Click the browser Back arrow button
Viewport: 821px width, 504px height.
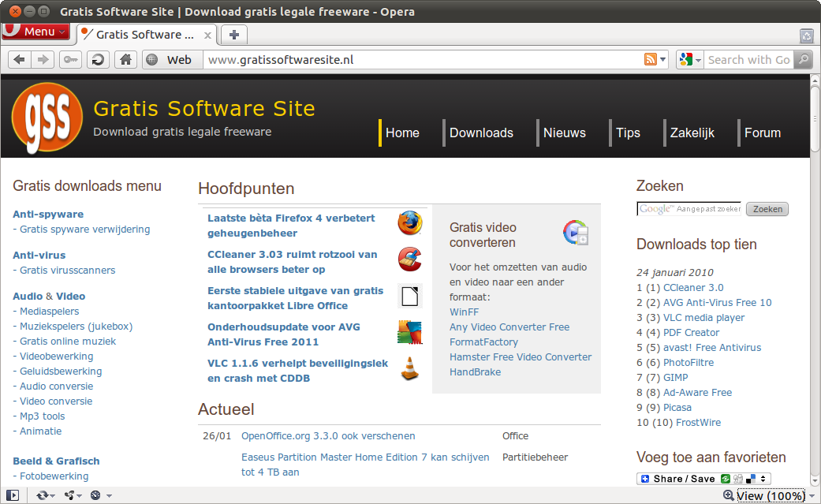pyautogui.click(x=20, y=60)
